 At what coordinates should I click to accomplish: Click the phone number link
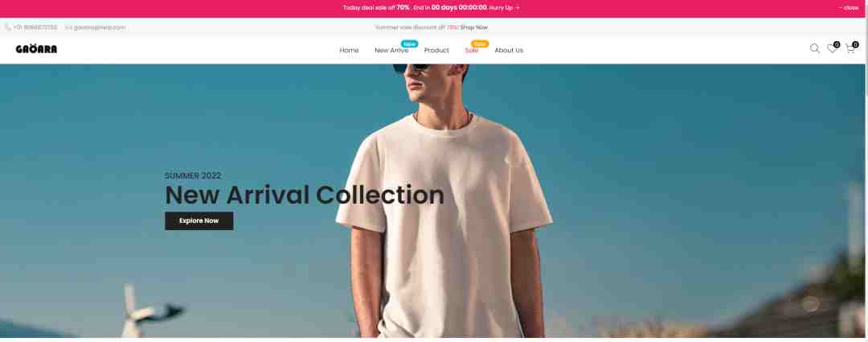35,27
